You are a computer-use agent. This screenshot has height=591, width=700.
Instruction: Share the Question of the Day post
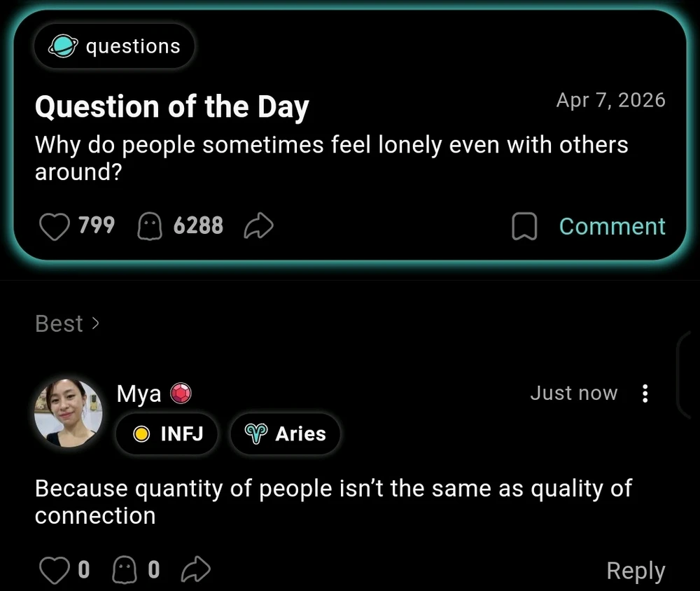tap(258, 226)
